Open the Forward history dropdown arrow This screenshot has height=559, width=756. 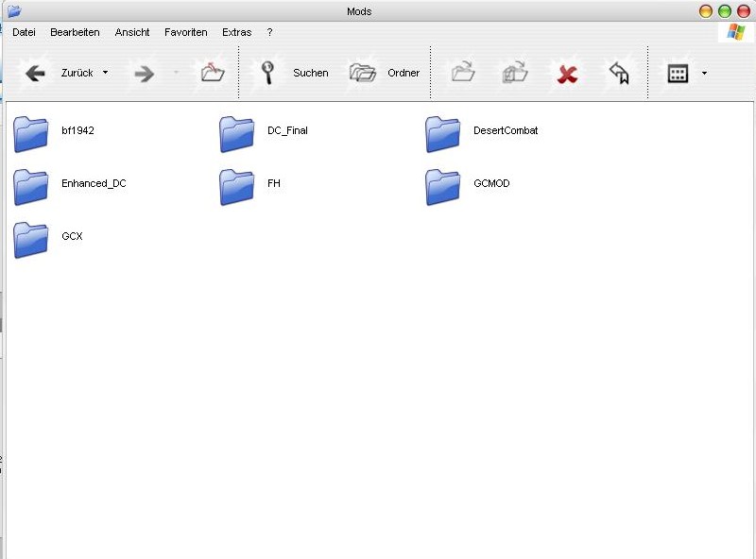tap(176, 73)
